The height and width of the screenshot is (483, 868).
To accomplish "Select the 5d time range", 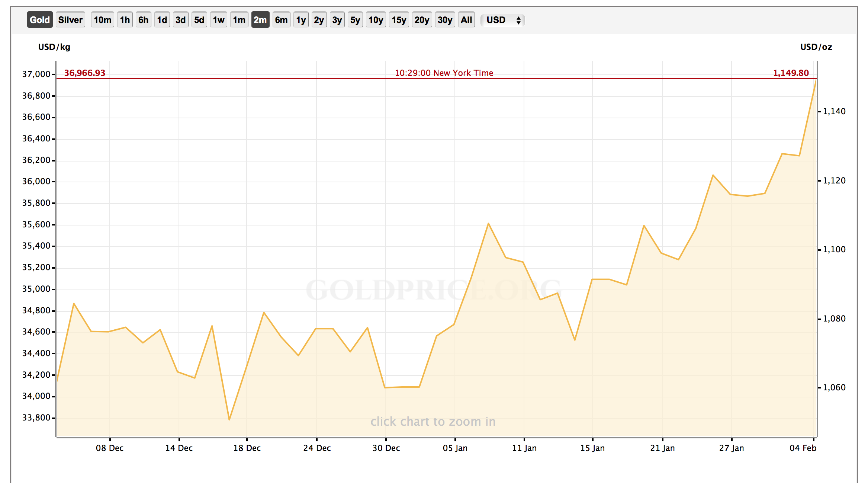I will 200,20.
